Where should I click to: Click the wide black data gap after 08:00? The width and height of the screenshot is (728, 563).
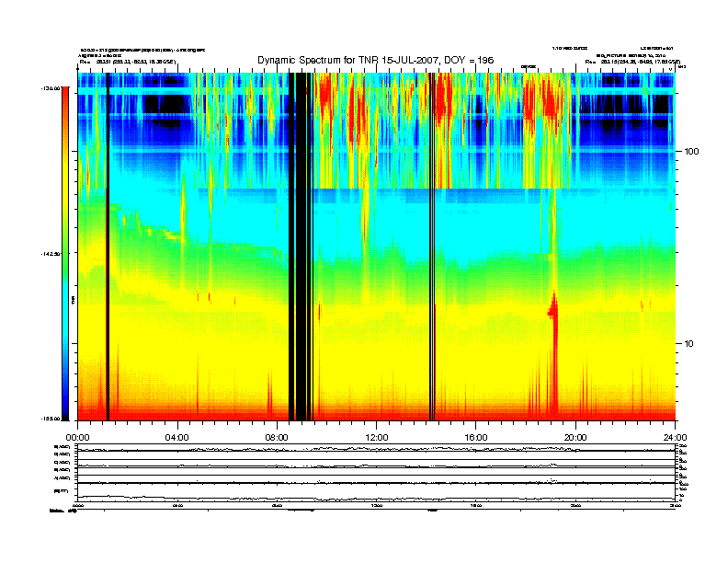(x=301, y=247)
